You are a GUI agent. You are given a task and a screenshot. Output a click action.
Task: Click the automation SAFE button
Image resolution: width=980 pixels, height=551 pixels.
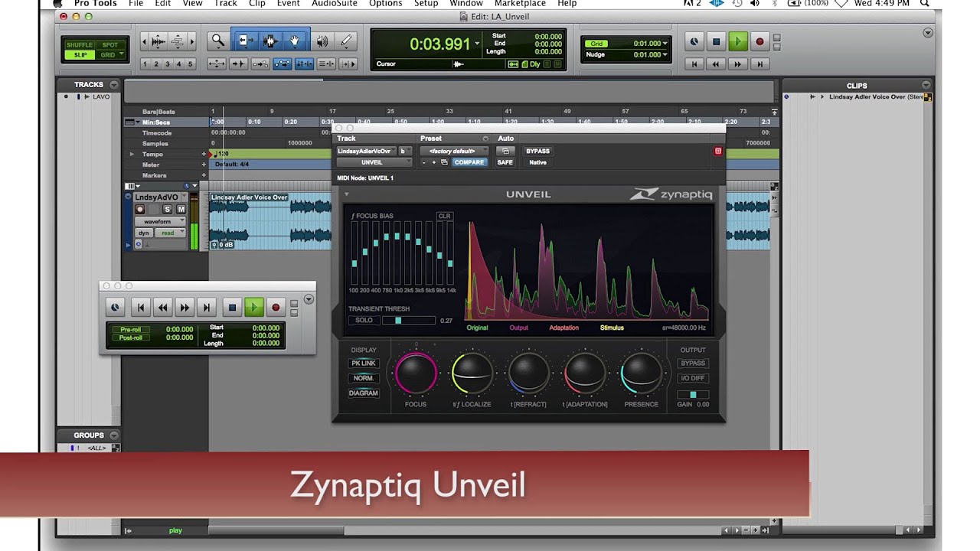(x=505, y=162)
